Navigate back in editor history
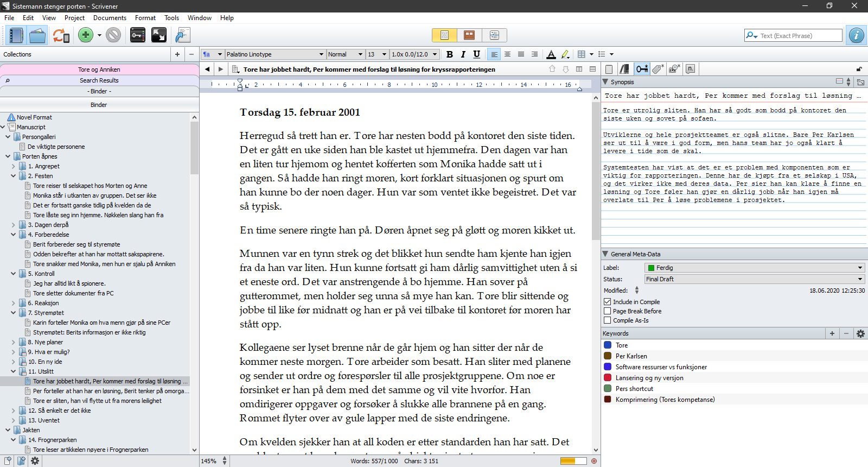Image resolution: width=868 pixels, height=467 pixels. click(x=207, y=69)
